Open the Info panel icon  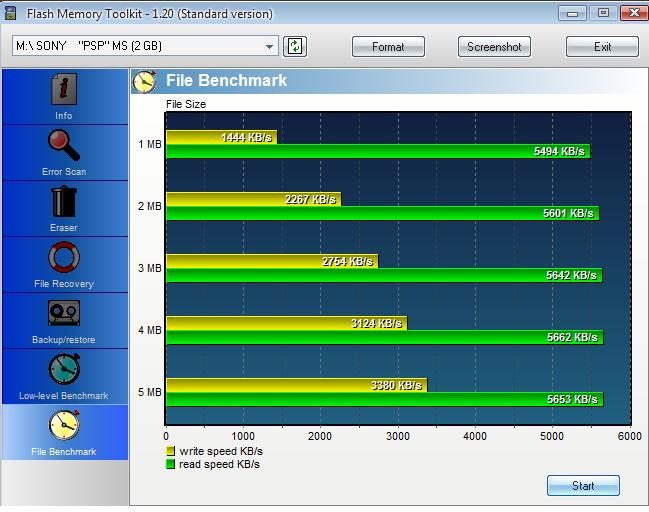[x=64, y=91]
